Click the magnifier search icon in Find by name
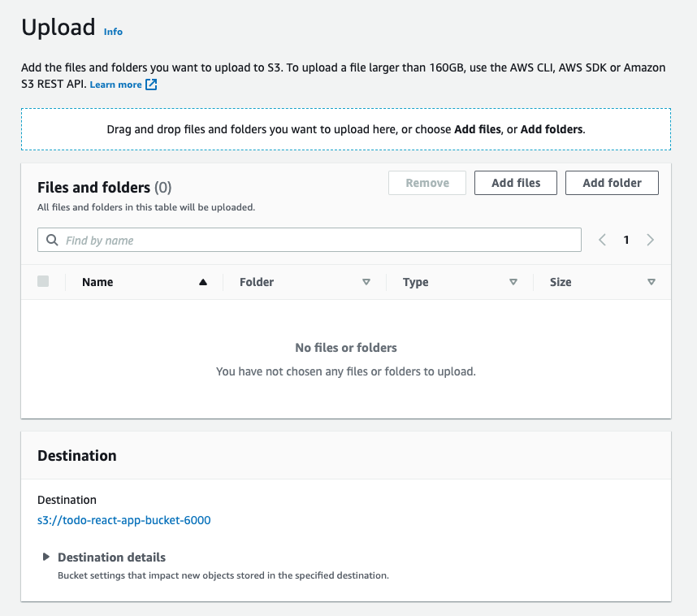 [x=52, y=241]
